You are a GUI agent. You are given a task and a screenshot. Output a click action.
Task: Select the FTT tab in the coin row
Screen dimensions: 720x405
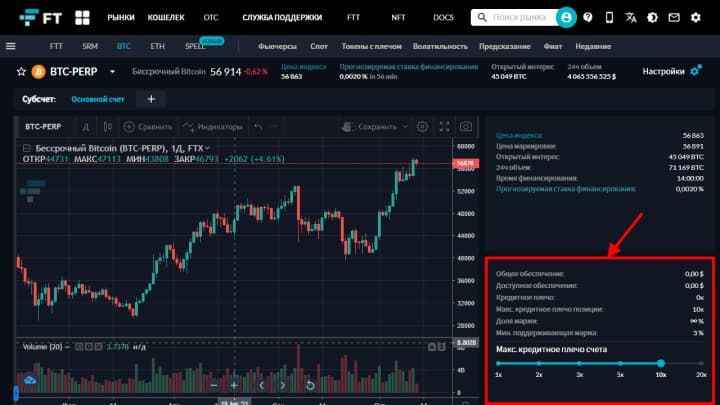pyautogui.click(x=56, y=46)
